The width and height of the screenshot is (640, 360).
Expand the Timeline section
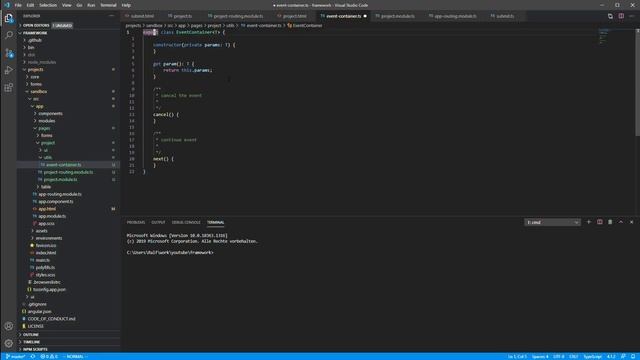click(x=31, y=342)
